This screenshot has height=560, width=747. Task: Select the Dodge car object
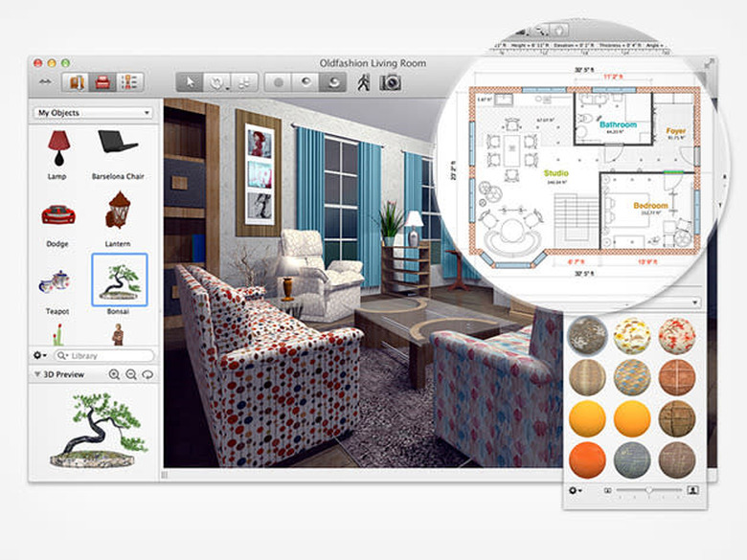[58, 214]
